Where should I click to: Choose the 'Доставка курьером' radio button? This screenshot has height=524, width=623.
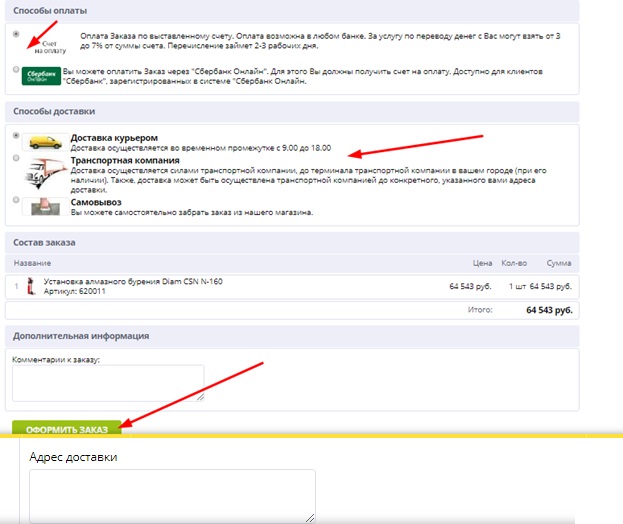coord(15,135)
